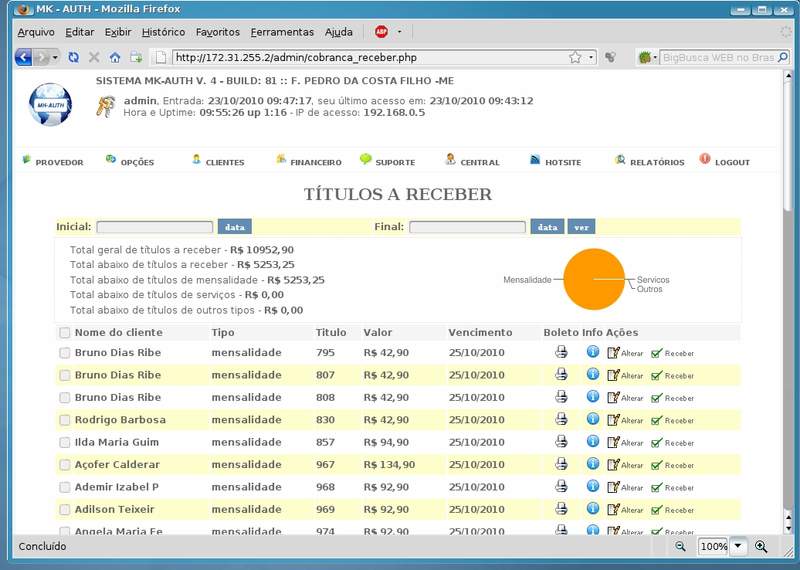Check the Ademir Izabel P row
Image resolution: width=800 pixels, height=570 pixels.
point(64,488)
